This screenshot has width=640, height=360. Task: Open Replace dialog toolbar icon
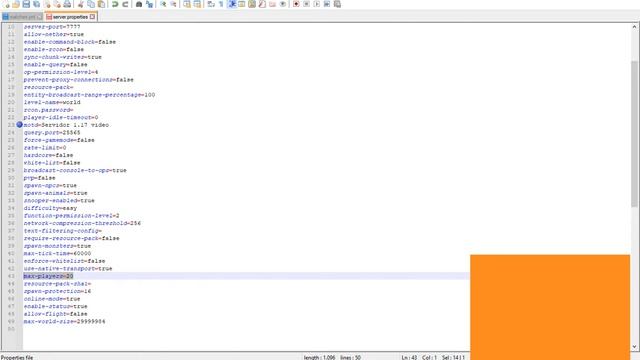tap(149, 4)
